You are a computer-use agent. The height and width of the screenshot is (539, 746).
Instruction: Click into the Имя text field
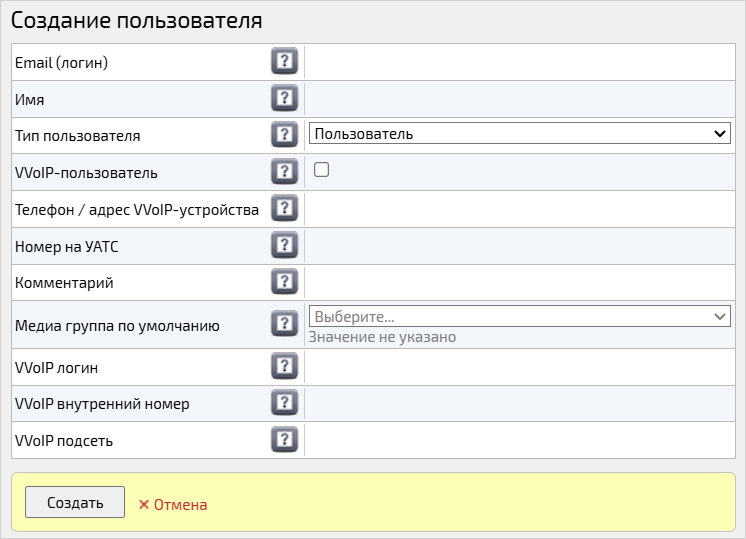[520, 99]
